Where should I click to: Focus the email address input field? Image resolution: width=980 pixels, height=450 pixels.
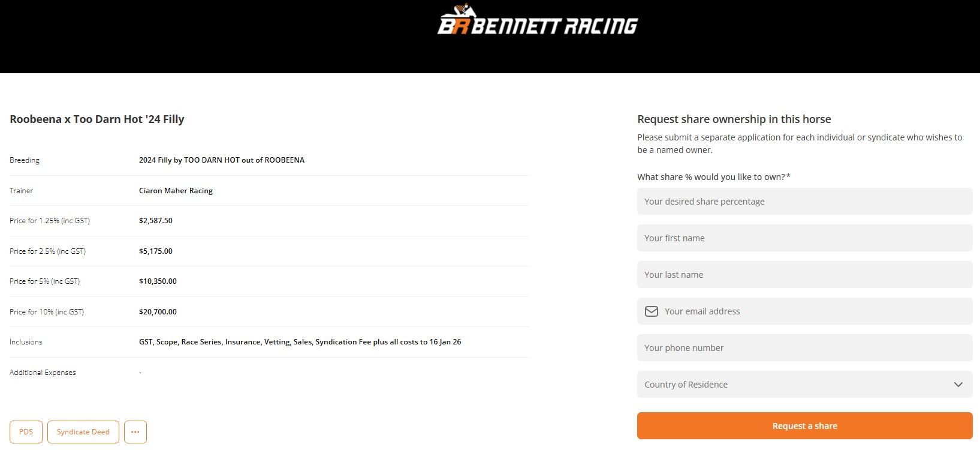(x=815, y=311)
